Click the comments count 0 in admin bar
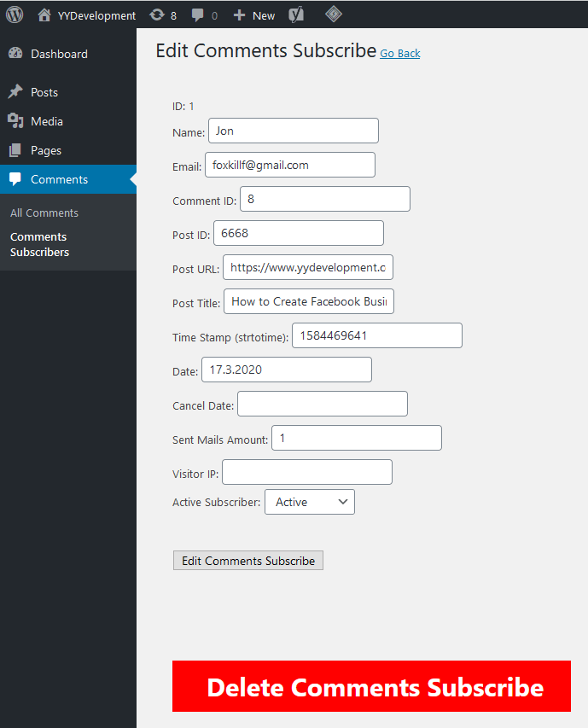The width and height of the screenshot is (588, 728). tap(214, 15)
